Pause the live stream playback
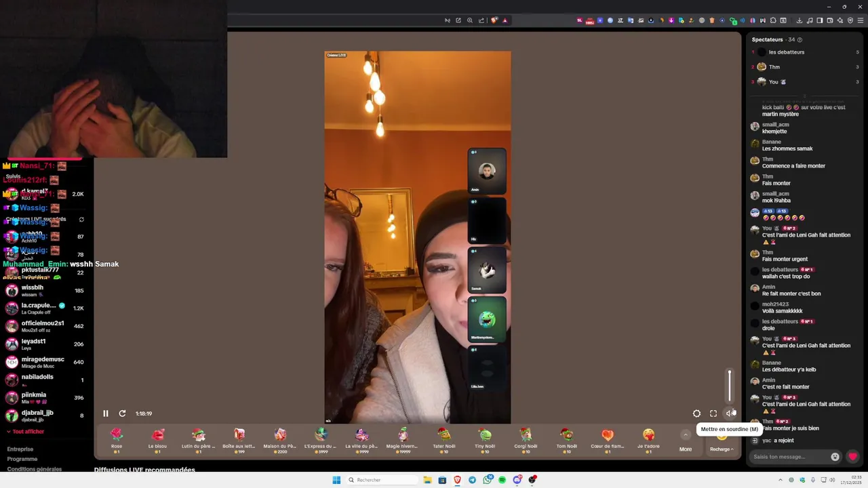 click(106, 413)
